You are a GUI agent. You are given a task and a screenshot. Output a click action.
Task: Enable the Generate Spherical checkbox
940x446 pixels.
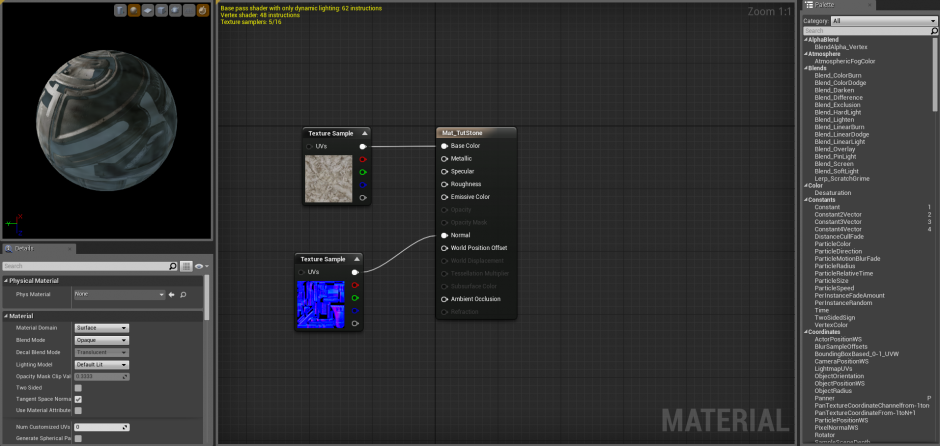point(78,438)
